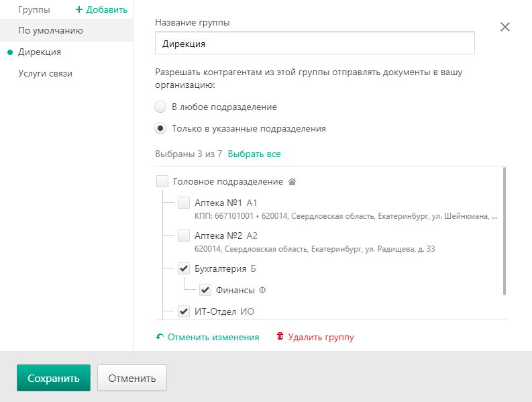Screen dimensions: 532x402
Task: Select radio button В любое подразделение
Action: pyautogui.click(x=160, y=107)
